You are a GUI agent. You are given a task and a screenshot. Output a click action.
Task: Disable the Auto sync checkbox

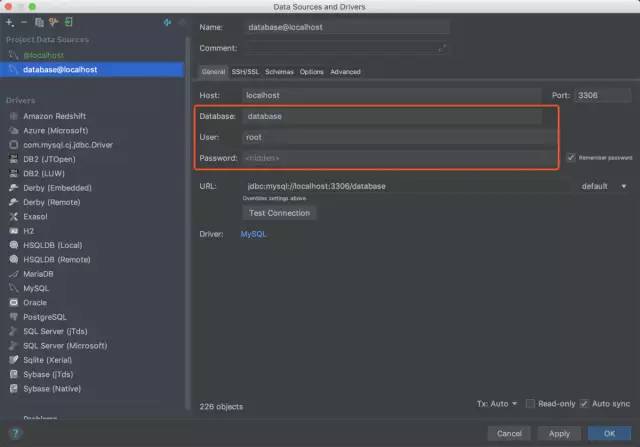[585, 404]
